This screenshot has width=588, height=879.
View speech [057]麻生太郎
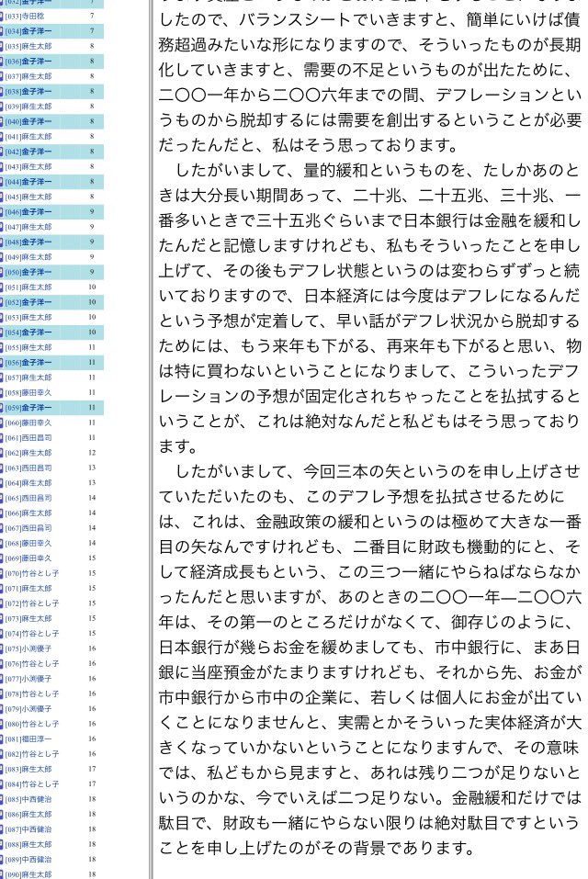(28, 378)
